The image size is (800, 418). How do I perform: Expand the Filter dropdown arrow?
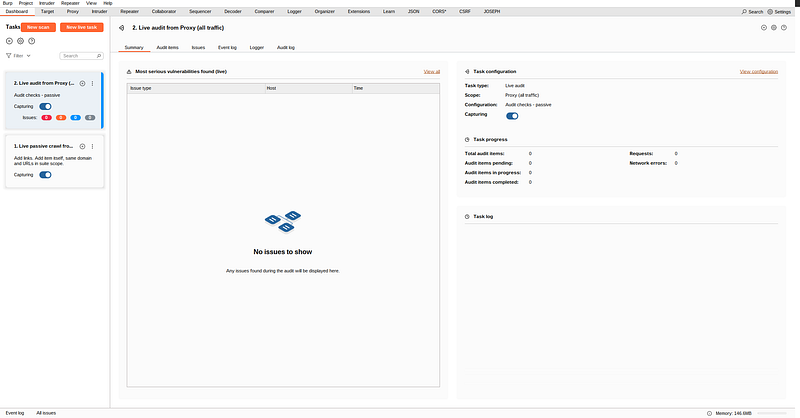click(29, 56)
